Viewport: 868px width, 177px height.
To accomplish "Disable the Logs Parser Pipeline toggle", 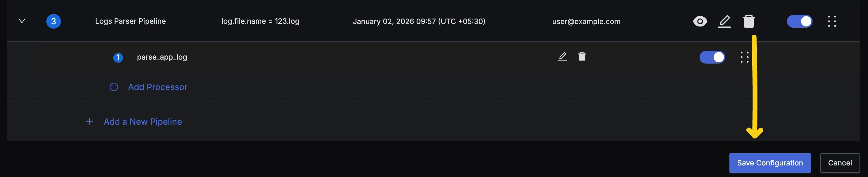I will click(x=799, y=21).
